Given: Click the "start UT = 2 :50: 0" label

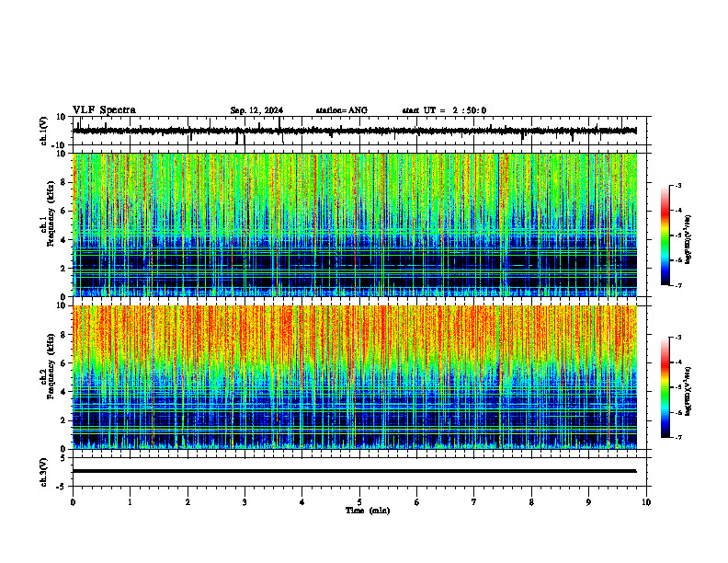Looking at the screenshot, I should click(444, 110).
